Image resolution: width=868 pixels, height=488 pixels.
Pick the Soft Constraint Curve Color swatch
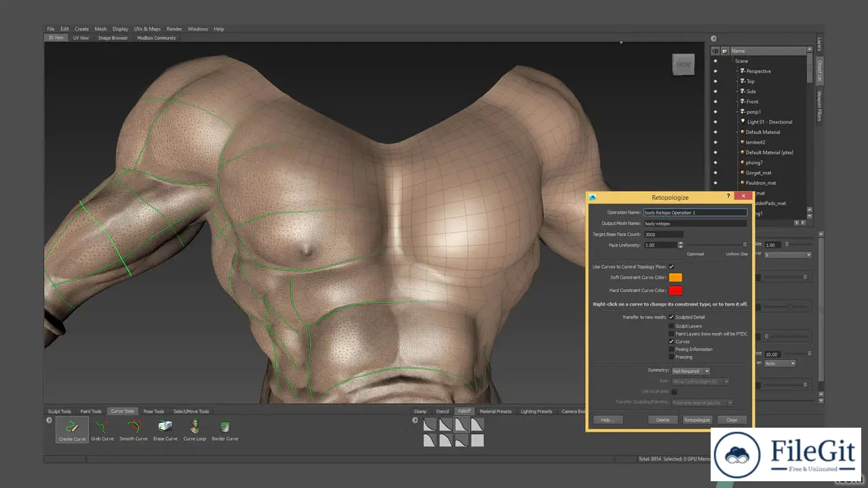(675, 277)
